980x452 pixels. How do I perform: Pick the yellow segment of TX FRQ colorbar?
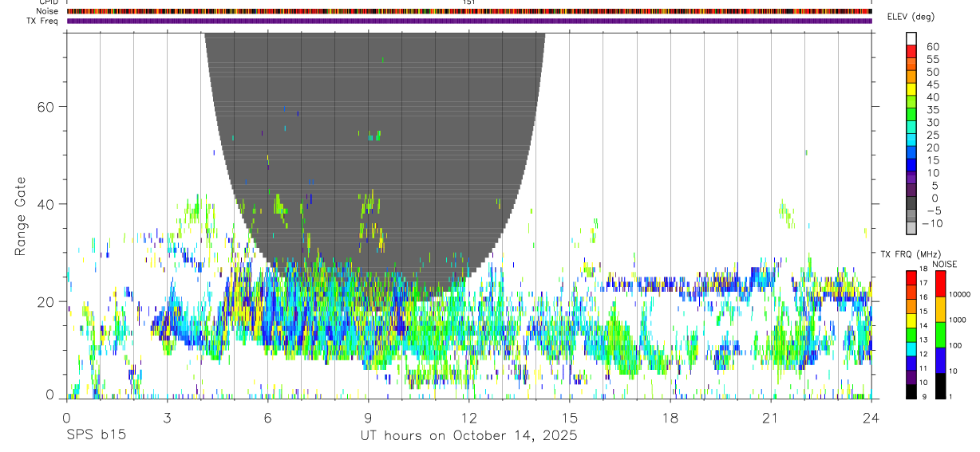pyautogui.click(x=911, y=320)
